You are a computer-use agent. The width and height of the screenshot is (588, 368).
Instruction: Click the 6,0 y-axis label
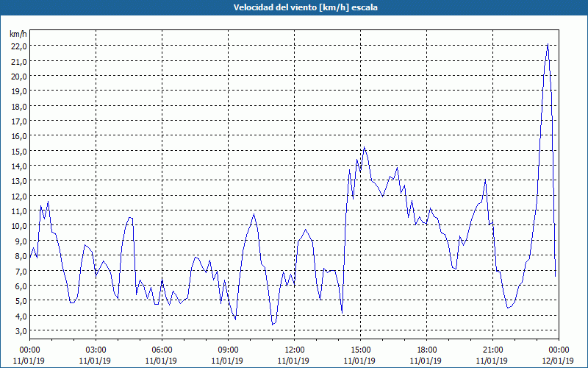tap(21, 286)
